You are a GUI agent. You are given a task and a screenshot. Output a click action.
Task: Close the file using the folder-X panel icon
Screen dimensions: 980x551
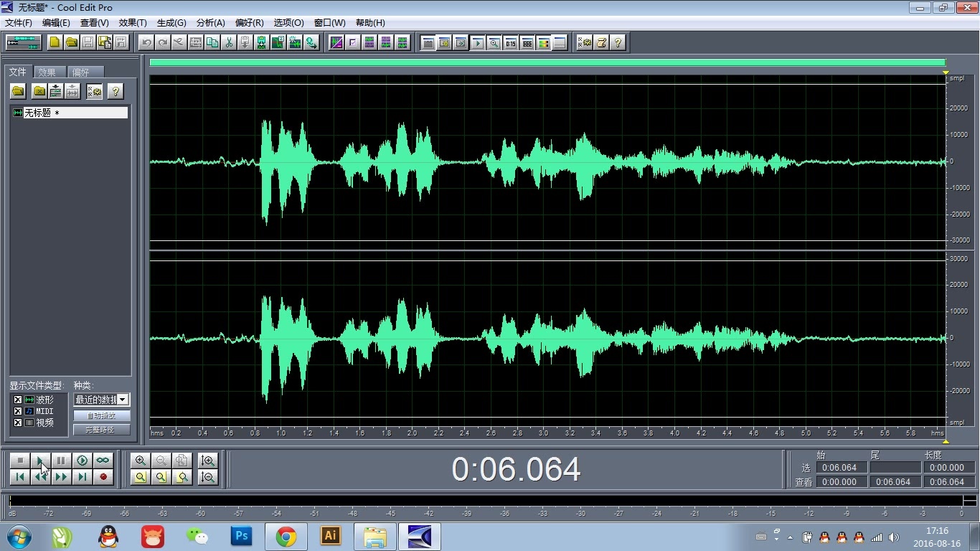coord(39,91)
